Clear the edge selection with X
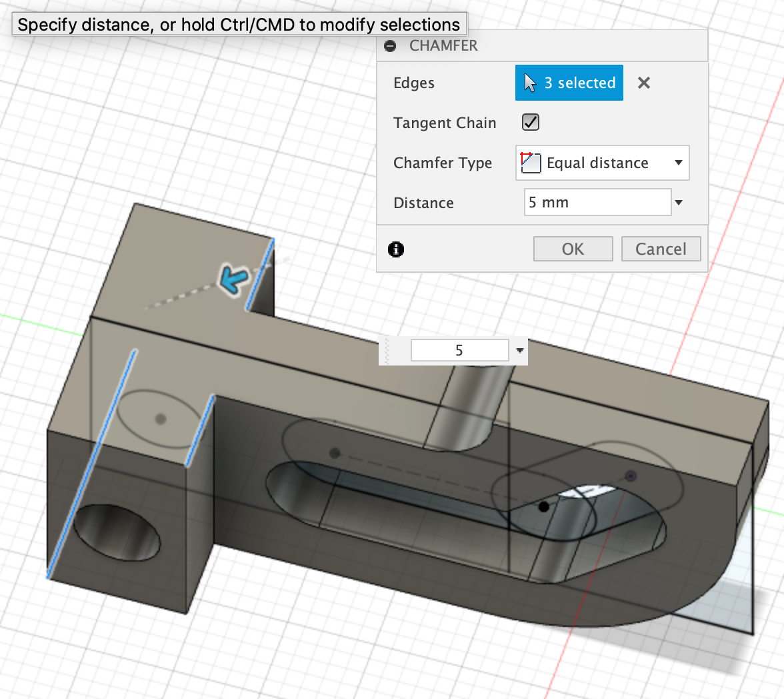The width and height of the screenshot is (784, 699). [644, 83]
